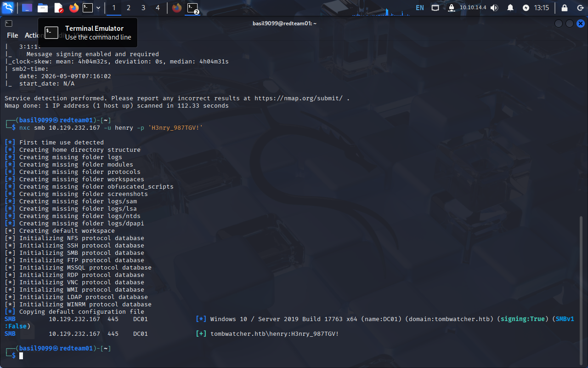Expand the terminal launcher dropdown arrow
The width and height of the screenshot is (588, 368).
tap(98, 8)
